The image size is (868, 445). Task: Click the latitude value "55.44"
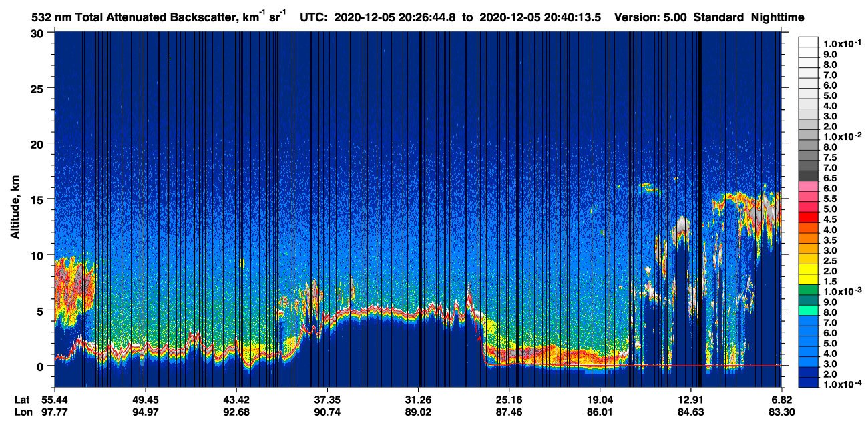pyautogui.click(x=55, y=400)
